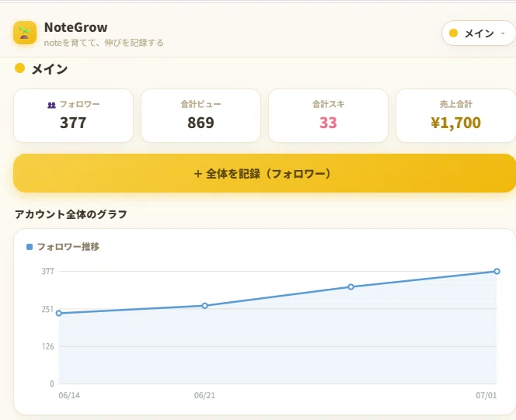Click the yellow dot beside メイン heading
This screenshot has width=516, height=420.
point(19,68)
